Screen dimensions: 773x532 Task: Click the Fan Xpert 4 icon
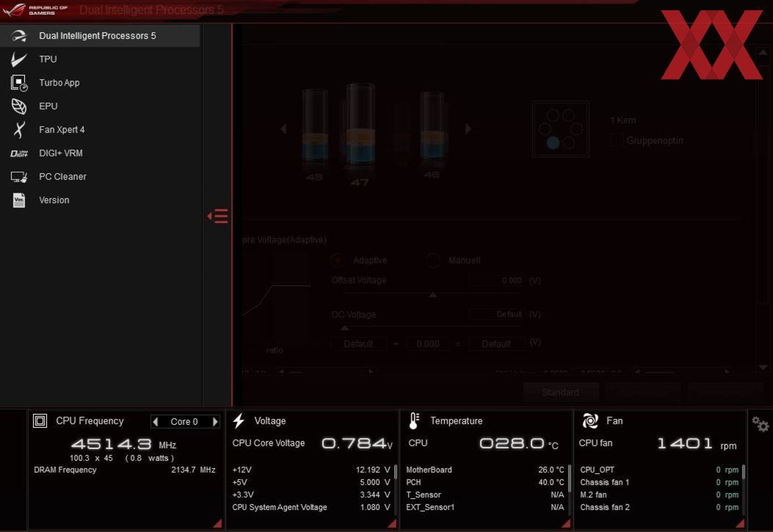coord(19,130)
